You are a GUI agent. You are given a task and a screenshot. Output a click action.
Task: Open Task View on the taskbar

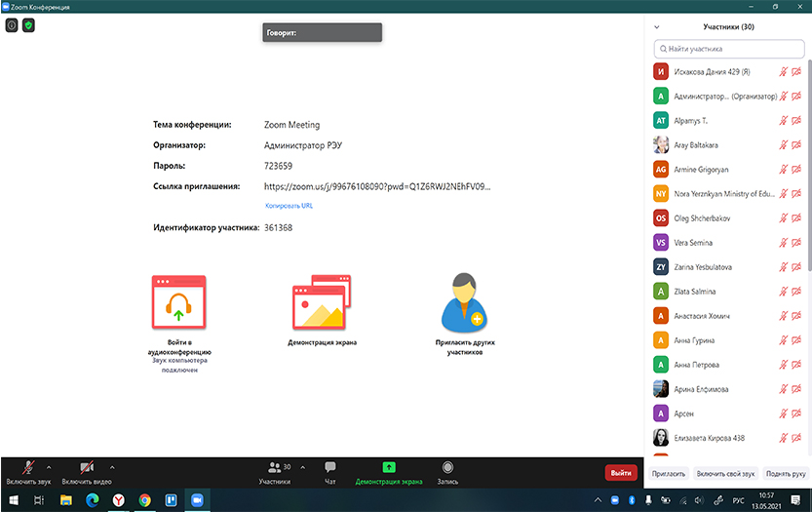(x=39, y=500)
